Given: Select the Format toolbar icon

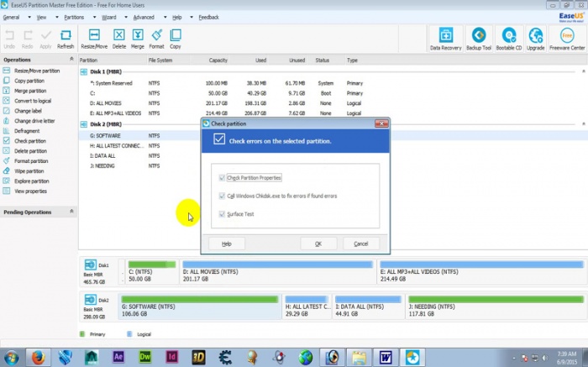Looking at the screenshot, I should point(156,38).
